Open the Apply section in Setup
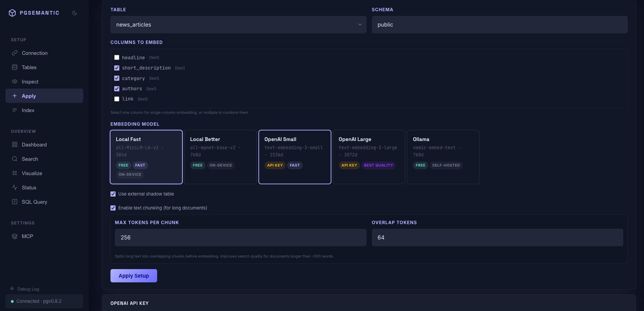Screen dimensions: 644x311 [x=29, y=96]
